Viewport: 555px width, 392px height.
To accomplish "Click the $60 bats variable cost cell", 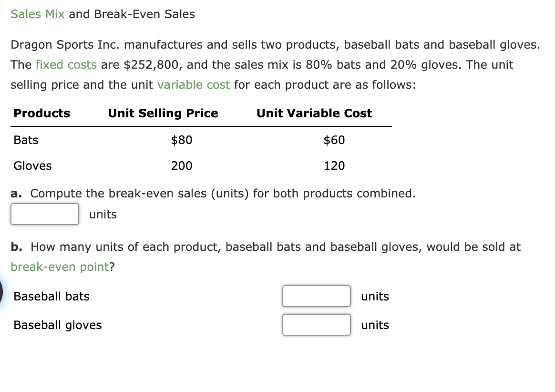I will (334, 140).
